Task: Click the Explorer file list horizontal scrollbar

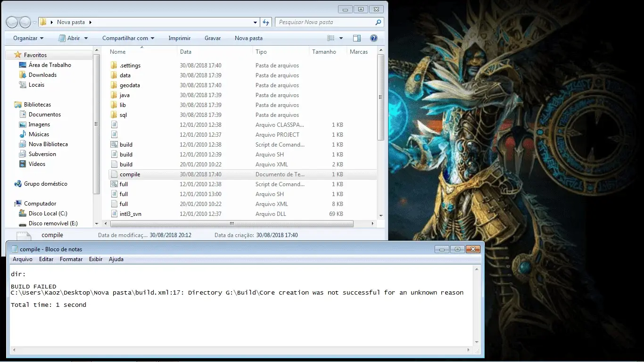Action: 231,224
